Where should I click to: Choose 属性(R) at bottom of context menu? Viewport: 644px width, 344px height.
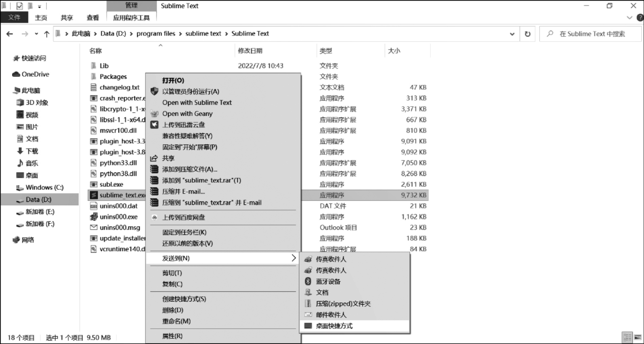[172, 336]
